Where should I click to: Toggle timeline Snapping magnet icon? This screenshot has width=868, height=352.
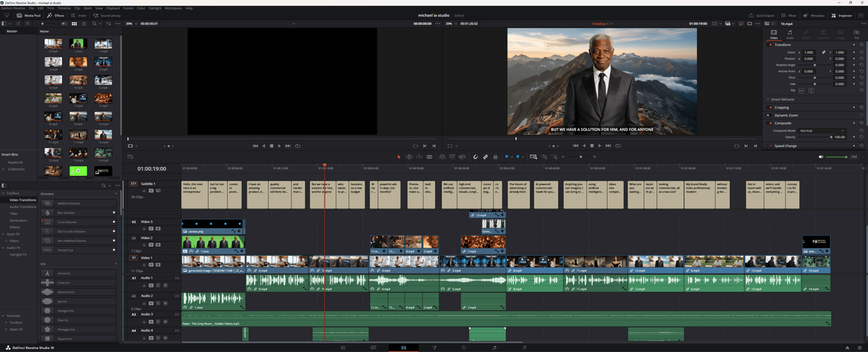(476, 157)
